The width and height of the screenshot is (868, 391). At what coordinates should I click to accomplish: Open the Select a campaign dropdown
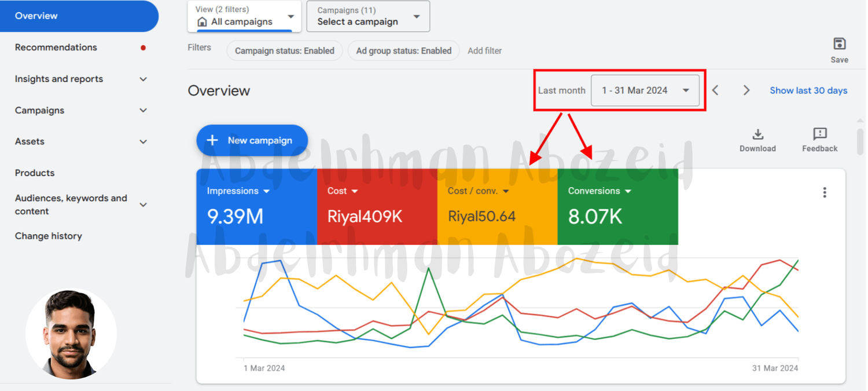(x=367, y=16)
